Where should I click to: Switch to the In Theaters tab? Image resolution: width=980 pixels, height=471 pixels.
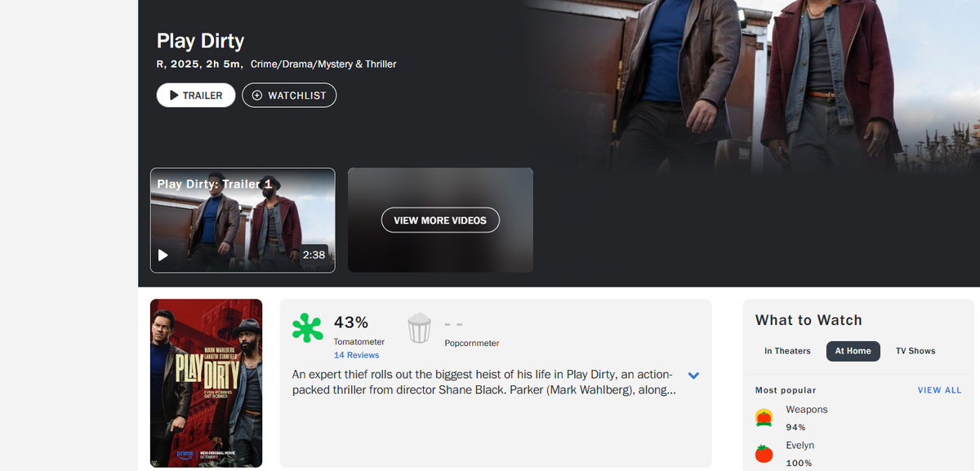(787, 351)
